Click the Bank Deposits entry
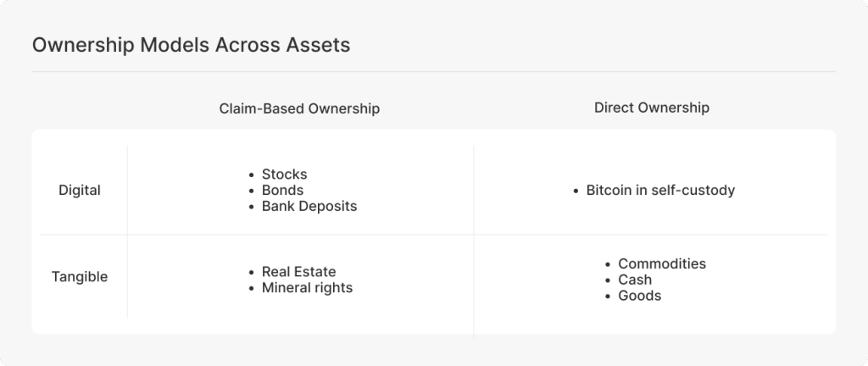 point(309,206)
